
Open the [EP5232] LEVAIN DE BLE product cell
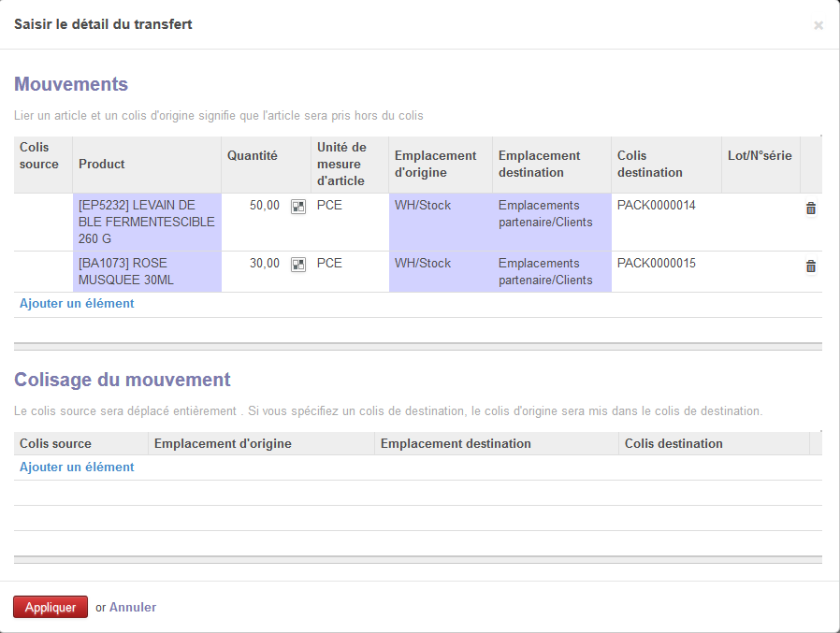click(147, 222)
